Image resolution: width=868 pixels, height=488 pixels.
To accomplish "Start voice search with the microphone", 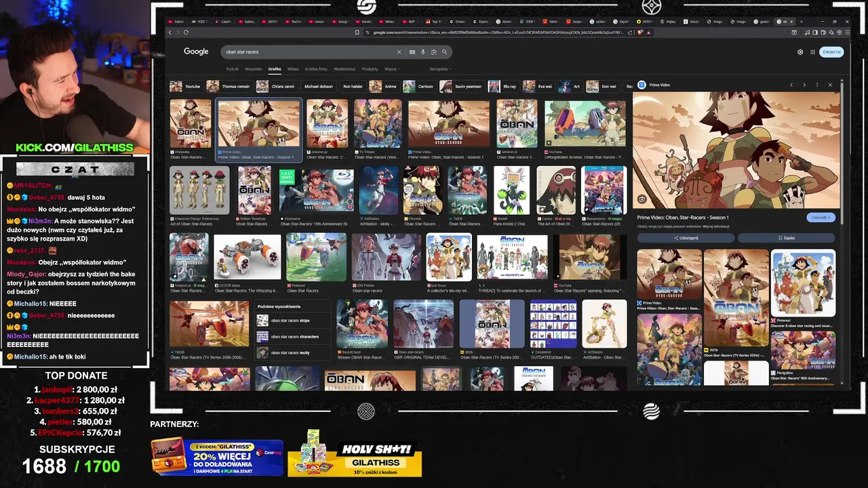I will point(423,52).
